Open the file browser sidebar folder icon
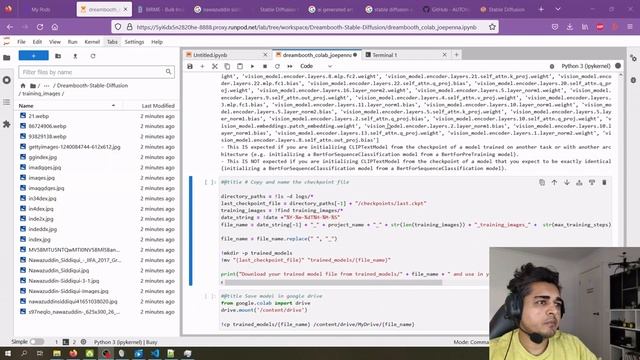The image size is (640, 360). [7, 58]
